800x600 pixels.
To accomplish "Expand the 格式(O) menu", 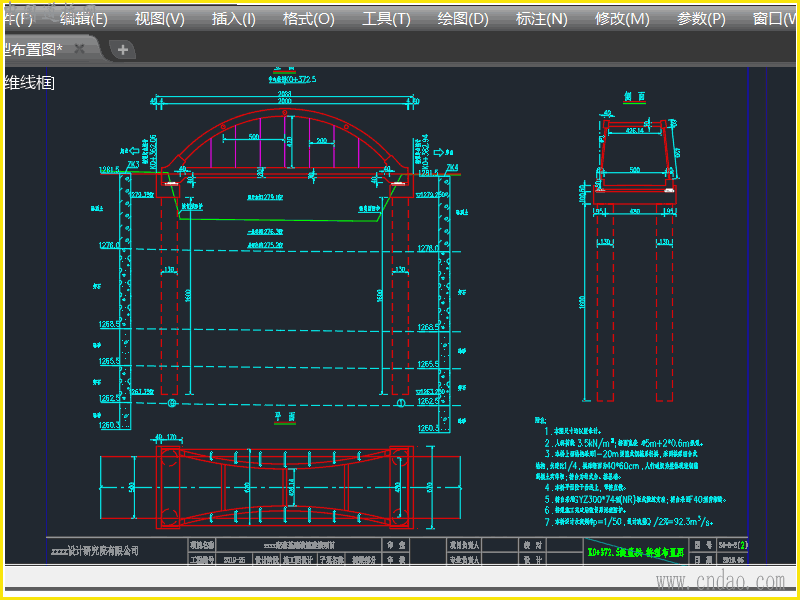I will tap(308, 19).
